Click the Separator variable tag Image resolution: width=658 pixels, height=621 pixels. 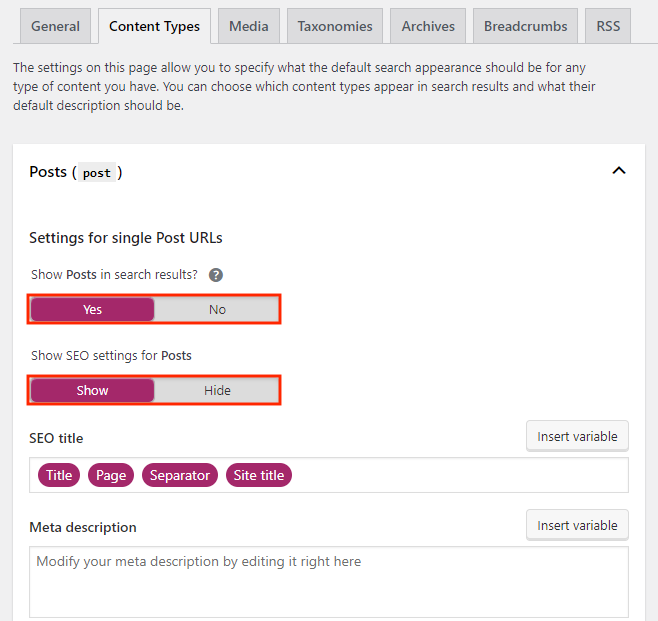click(x=180, y=475)
